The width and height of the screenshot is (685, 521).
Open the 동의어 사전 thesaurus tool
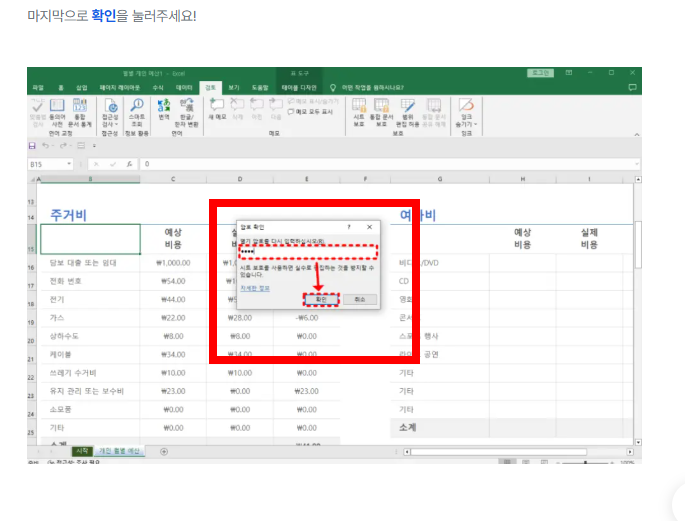pos(57,112)
